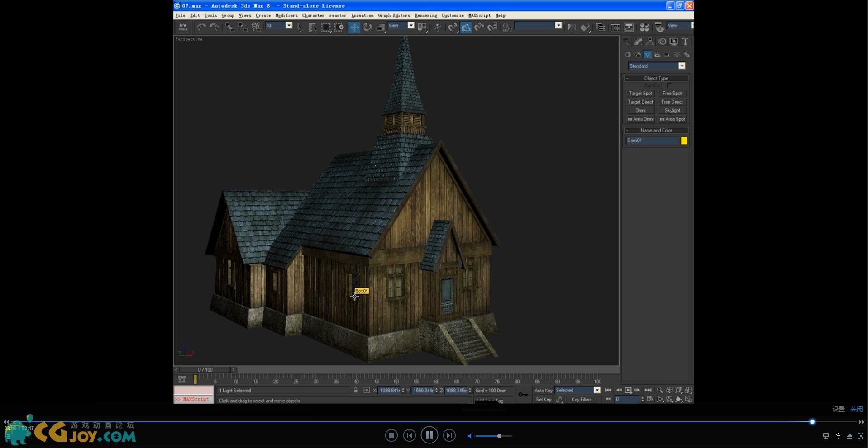Pause the video player
This screenshot has width=868, height=448.
coord(429,435)
